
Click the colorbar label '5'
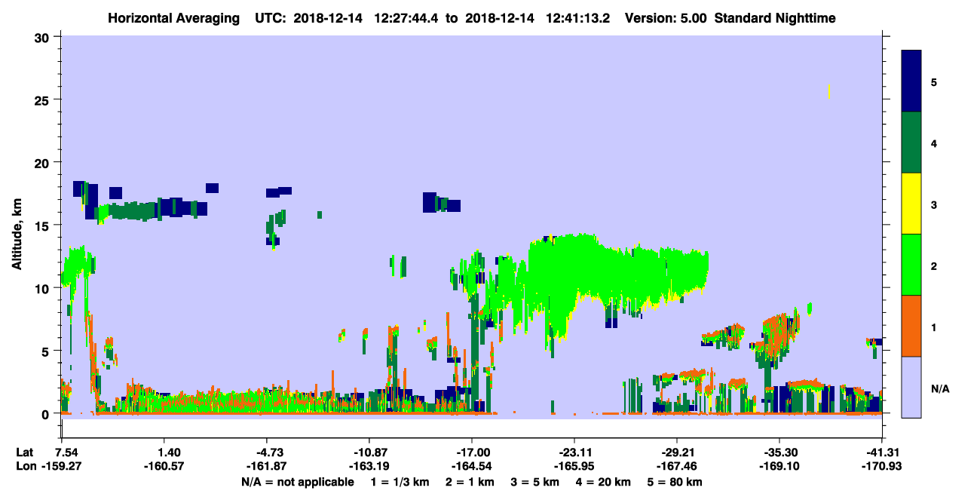click(x=934, y=81)
